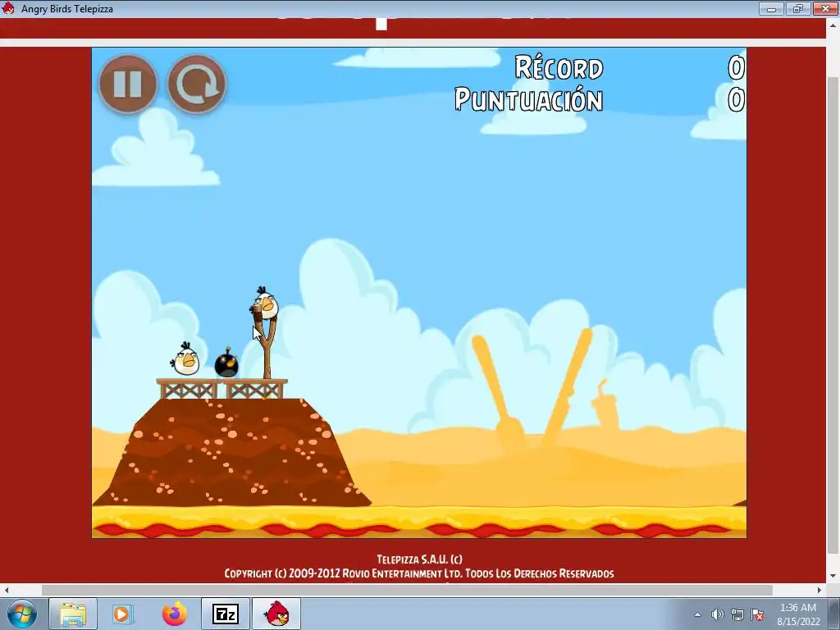
Task: Click the Puntuación score label
Action: [x=529, y=99]
